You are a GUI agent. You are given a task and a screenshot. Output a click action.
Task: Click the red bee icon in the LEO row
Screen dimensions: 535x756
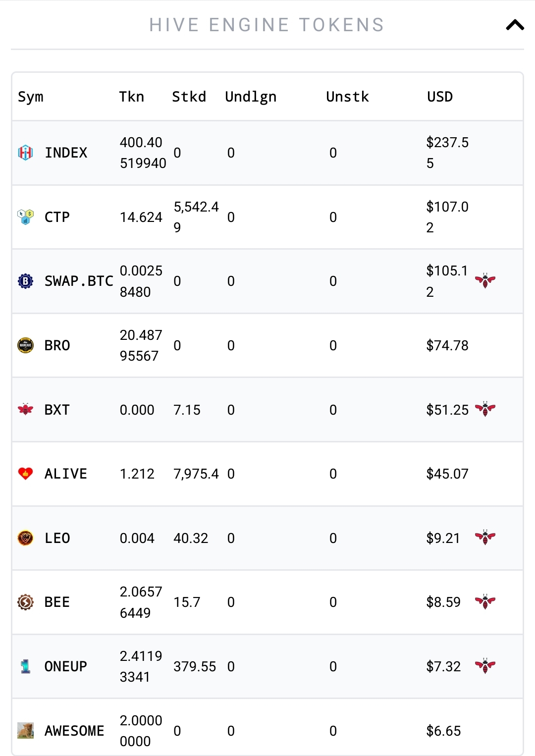pyautogui.click(x=485, y=538)
